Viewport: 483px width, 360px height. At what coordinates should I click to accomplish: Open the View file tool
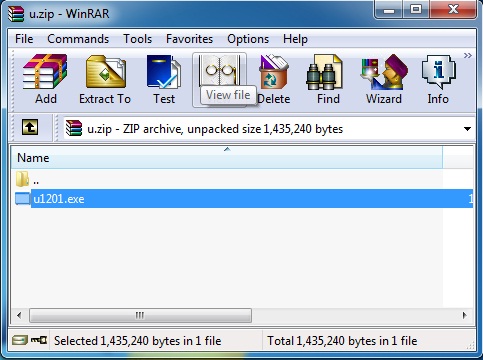pyautogui.click(x=219, y=80)
